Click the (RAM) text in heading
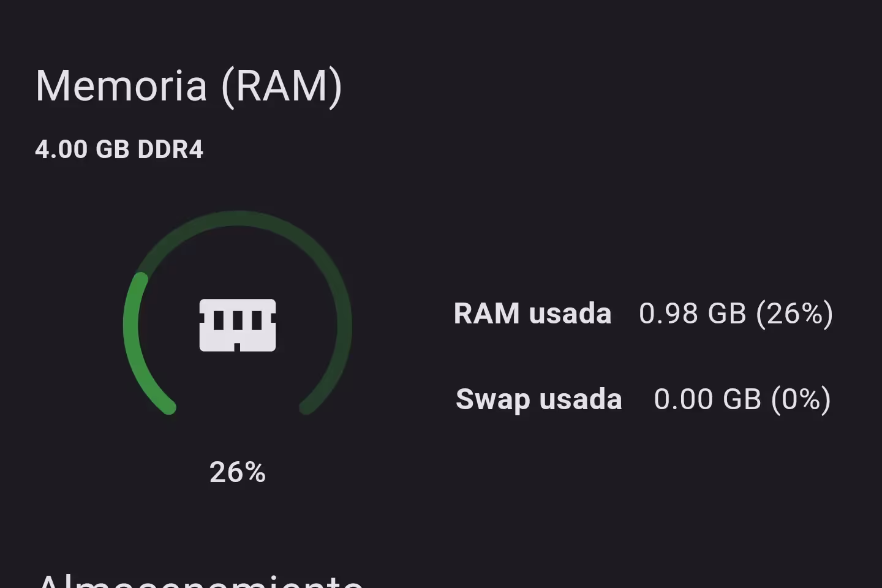The width and height of the screenshot is (882, 588). pyautogui.click(x=282, y=86)
